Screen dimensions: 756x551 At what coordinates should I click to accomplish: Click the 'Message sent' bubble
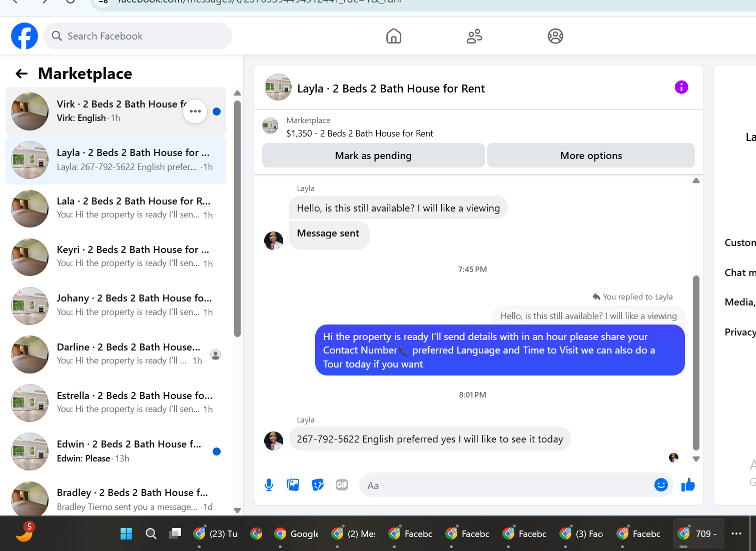(329, 235)
